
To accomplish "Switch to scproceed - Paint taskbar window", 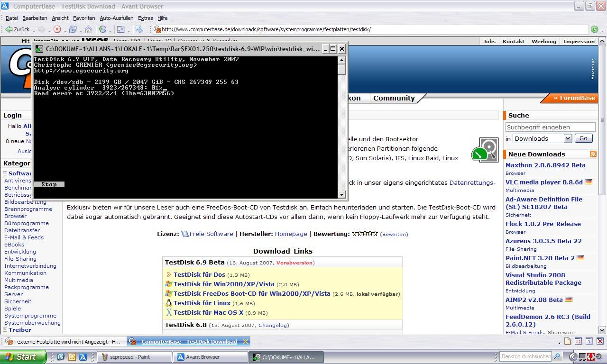I will coord(134,357).
